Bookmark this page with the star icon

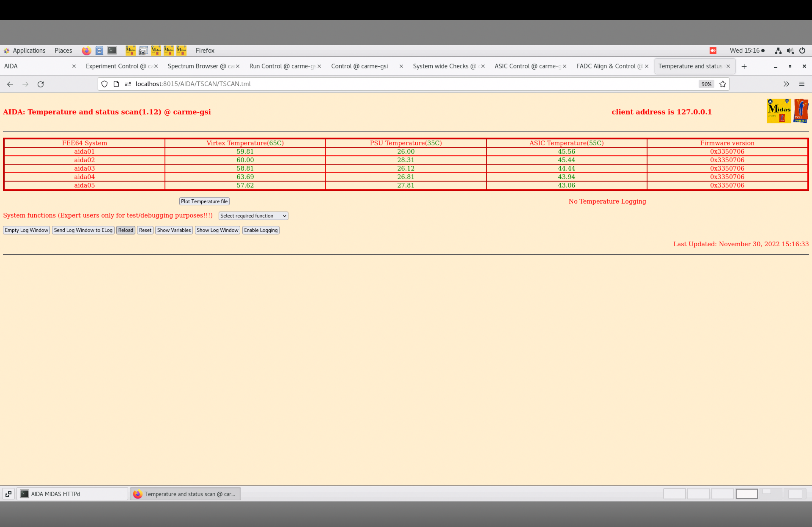723,84
